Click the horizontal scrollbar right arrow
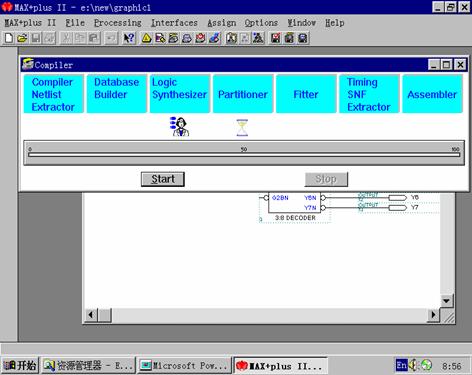Screen dimensions: 472x375 pyautogui.click(x=433, y=315)
